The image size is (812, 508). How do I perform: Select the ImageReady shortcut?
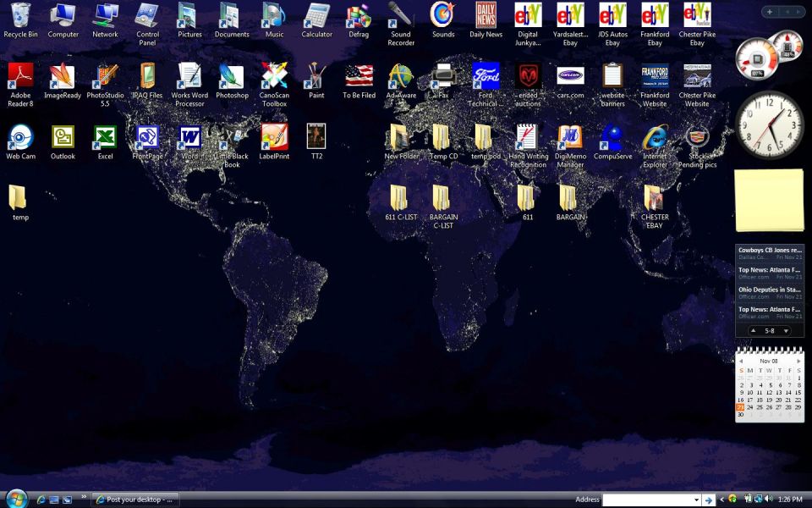pyautogui.click(x=63, y=76)
